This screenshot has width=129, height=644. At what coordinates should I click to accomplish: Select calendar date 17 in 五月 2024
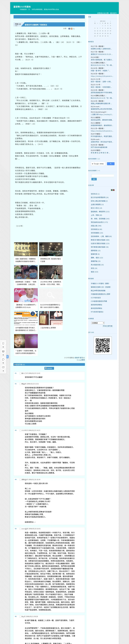(x=108, y=31)
